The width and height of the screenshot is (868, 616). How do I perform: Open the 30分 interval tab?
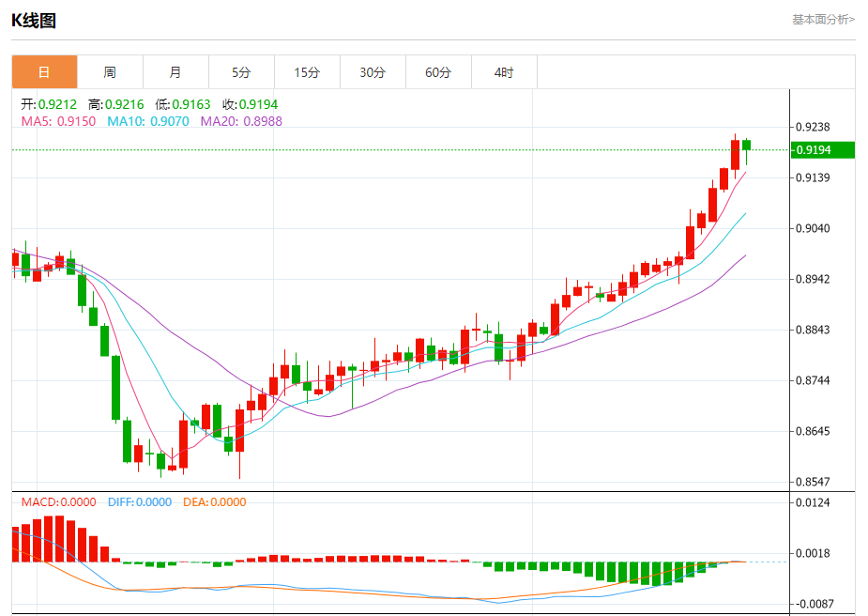pyautogui.click(x=373, y=72)
